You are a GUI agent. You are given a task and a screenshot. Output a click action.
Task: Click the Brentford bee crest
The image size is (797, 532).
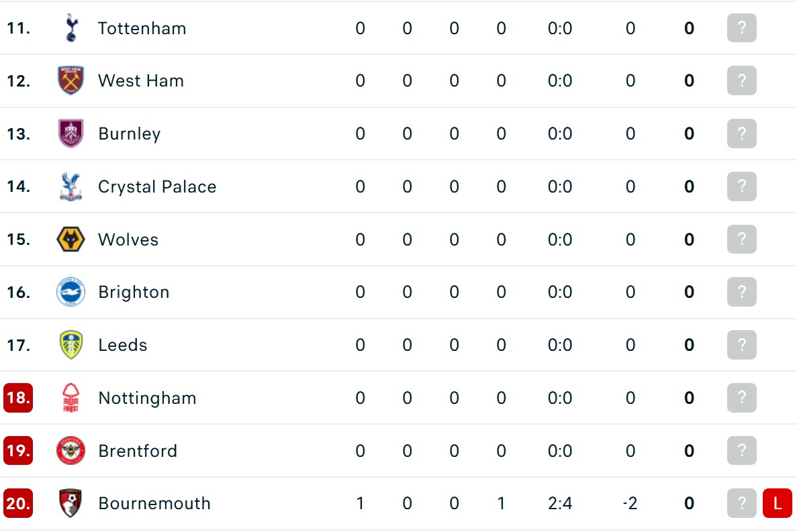tap(71, 450)
